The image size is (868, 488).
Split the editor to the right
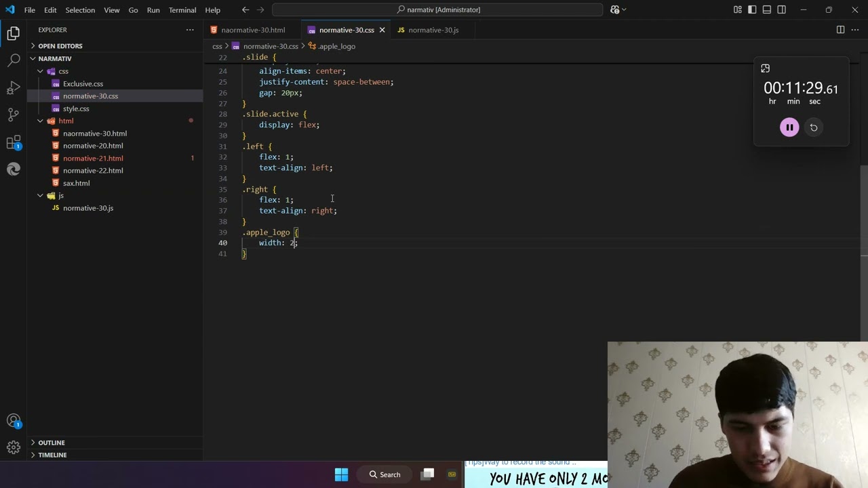(840, 30)
